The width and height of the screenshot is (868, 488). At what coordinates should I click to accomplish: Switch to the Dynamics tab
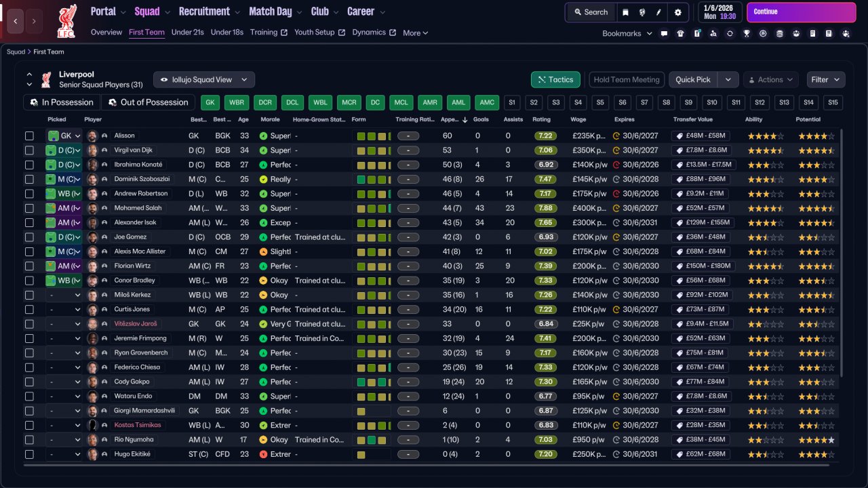(x=374, y=33)
